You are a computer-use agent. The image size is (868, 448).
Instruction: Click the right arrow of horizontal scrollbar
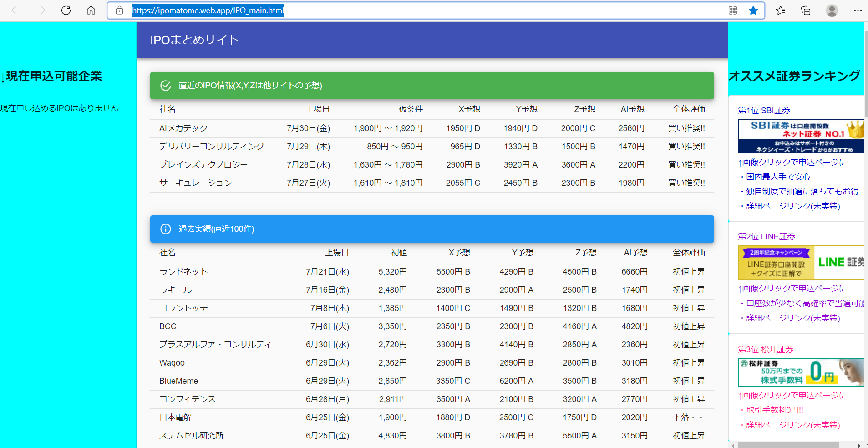click(x=859, y=445)
